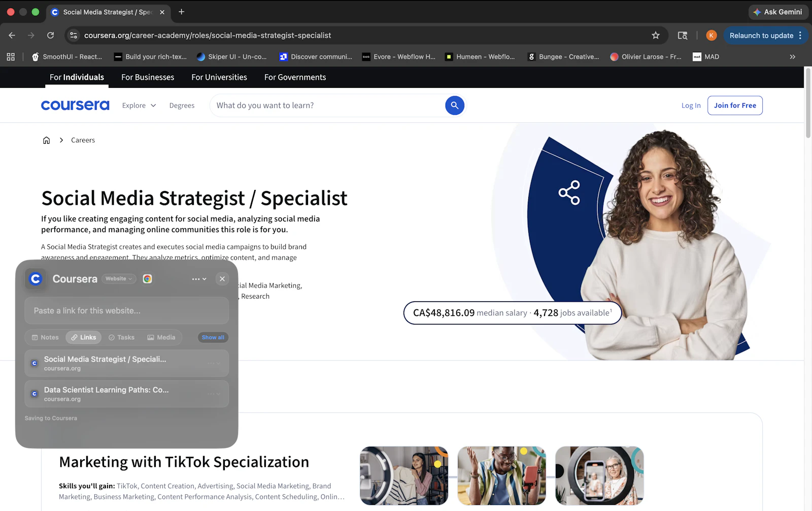Click the Show all button in popup
The width and height of the screenshot is (812, 511).
(x=213, y=337)
